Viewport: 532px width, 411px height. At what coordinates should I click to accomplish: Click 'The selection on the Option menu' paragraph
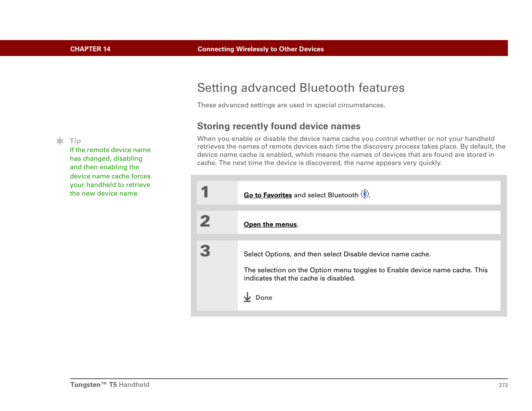click(x=366, y=274)
